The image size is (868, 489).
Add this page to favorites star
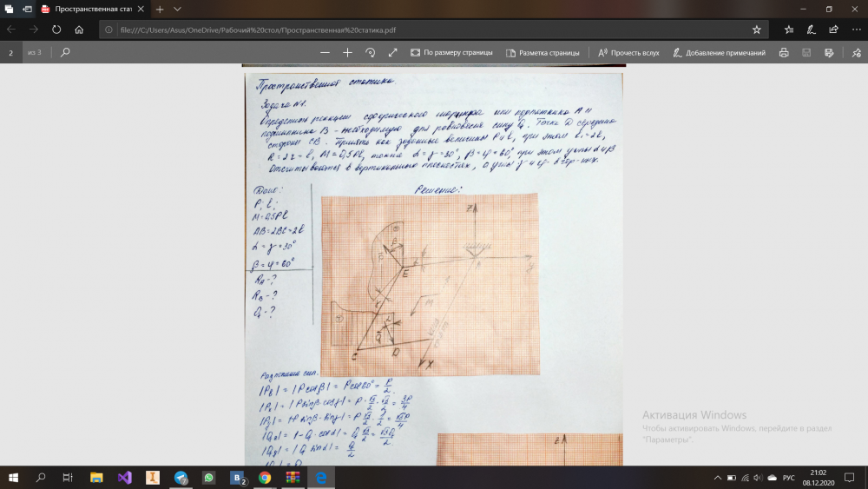[x=756, y=29]
